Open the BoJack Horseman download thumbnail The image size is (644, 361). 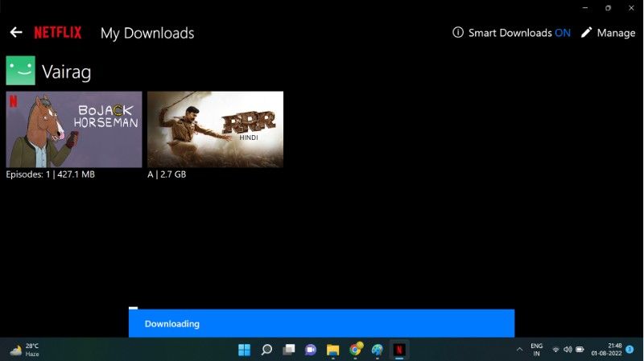74,129
